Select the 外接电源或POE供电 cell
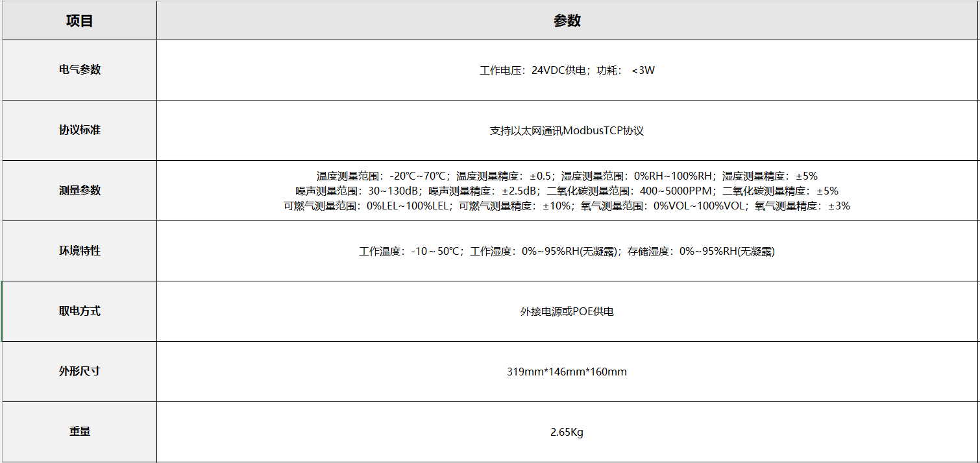The height and width of the screenshot is (463, 980). coord(567,312)
